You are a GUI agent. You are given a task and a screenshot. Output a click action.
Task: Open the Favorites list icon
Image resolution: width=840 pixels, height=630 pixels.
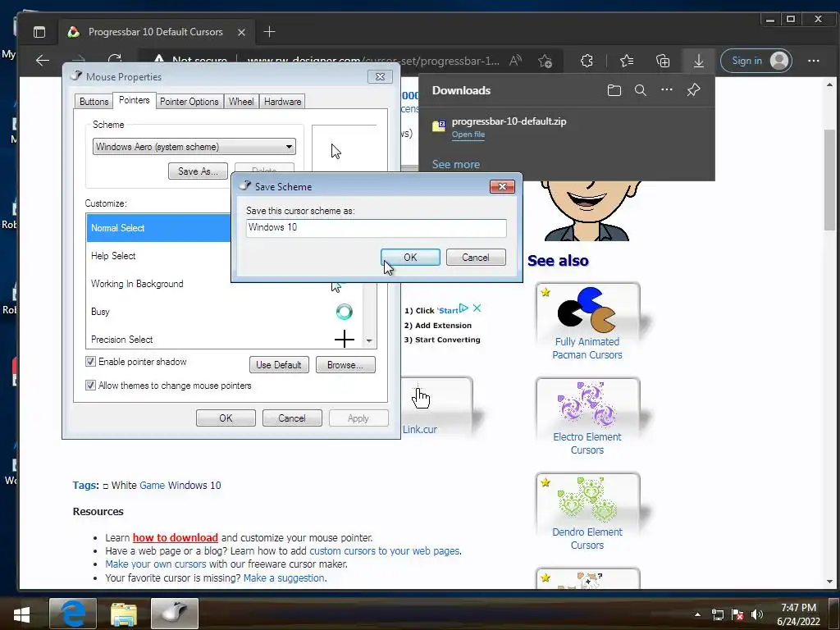626,61
